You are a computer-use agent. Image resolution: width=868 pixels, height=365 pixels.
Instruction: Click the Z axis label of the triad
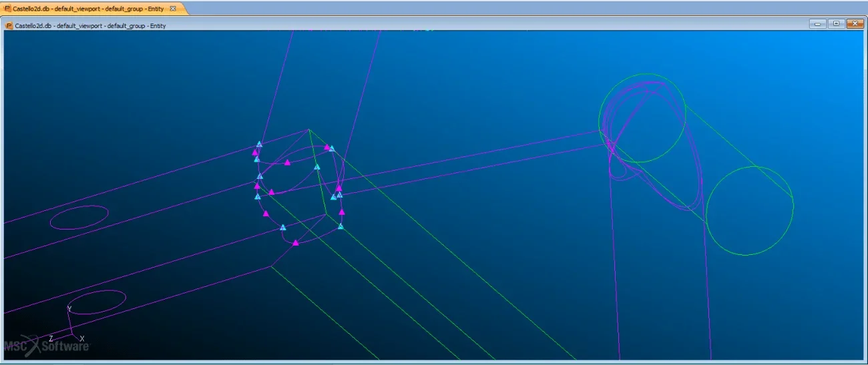(51, 339)
